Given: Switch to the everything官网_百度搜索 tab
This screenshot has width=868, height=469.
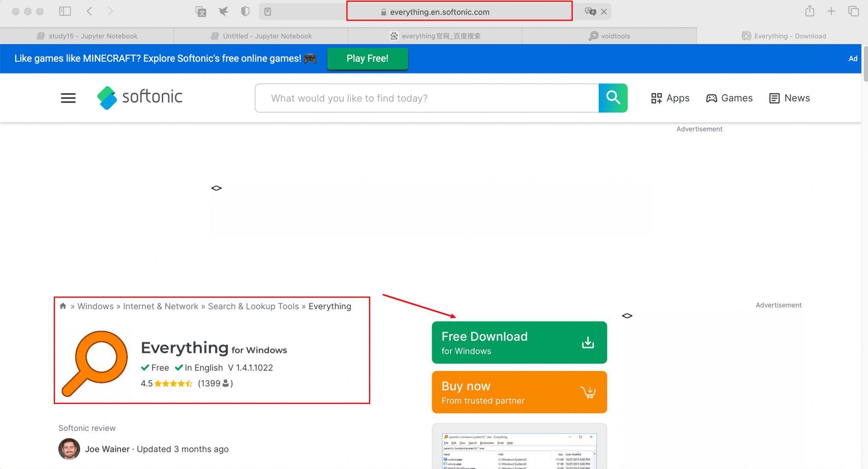Looking at the screenshot, I should (x=435, y=36).
